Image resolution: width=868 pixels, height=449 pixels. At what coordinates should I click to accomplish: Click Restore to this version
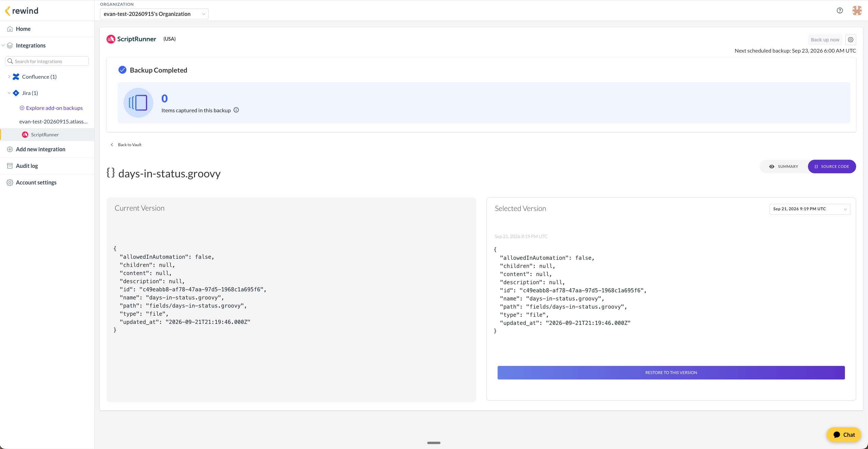pyautogui.click(x=671, y=373)
